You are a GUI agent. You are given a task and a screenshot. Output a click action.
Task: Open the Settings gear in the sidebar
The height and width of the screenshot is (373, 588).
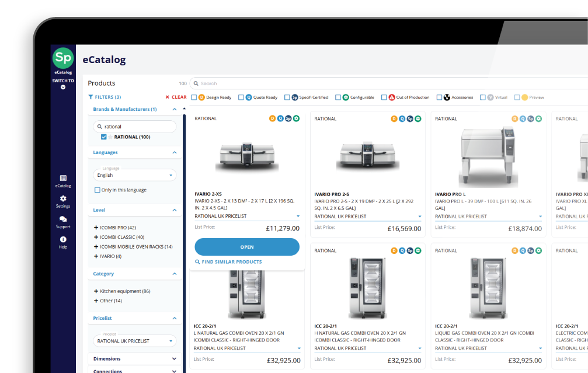[63, 198]
